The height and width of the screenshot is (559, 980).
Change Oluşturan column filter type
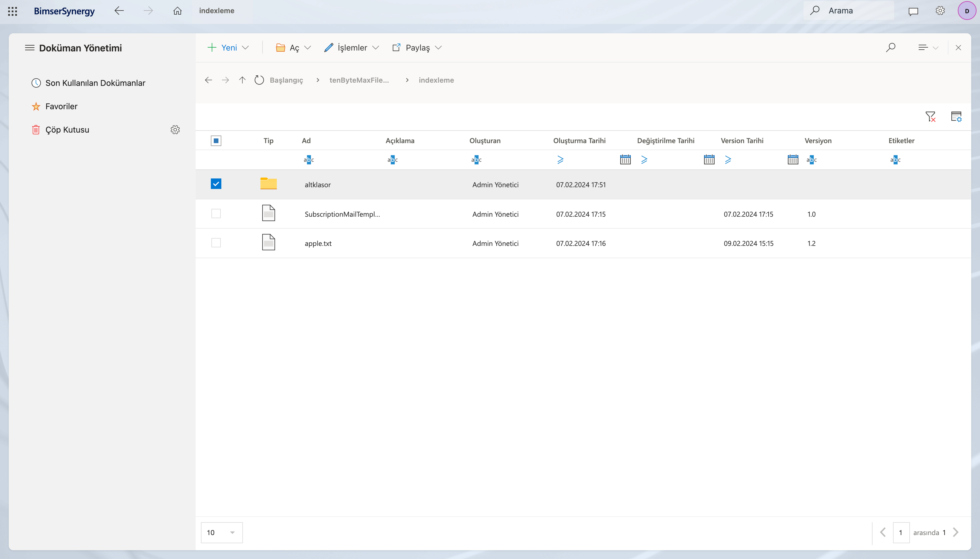point(476,160)
